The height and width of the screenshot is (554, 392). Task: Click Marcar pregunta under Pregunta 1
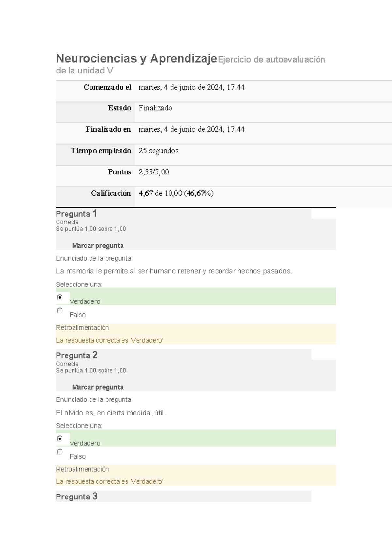[98, 246]
